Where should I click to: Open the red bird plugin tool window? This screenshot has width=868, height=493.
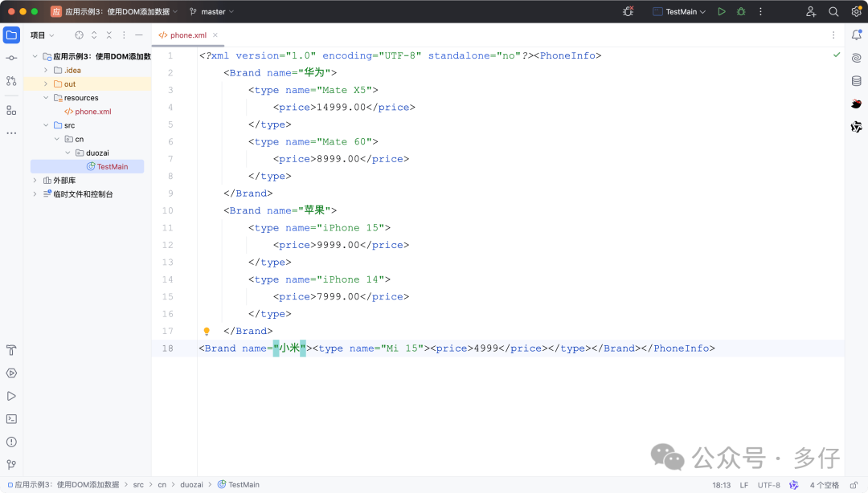[857, 104]
